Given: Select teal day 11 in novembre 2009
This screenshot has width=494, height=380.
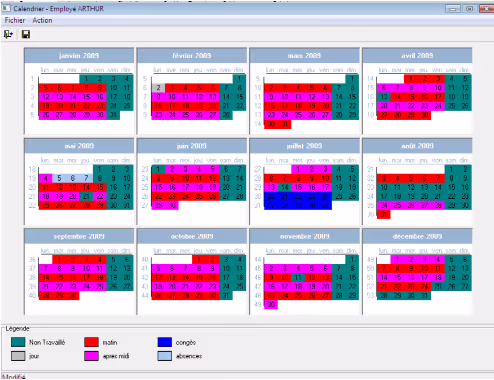Looking at the screenshot, I should click(298, 277).
